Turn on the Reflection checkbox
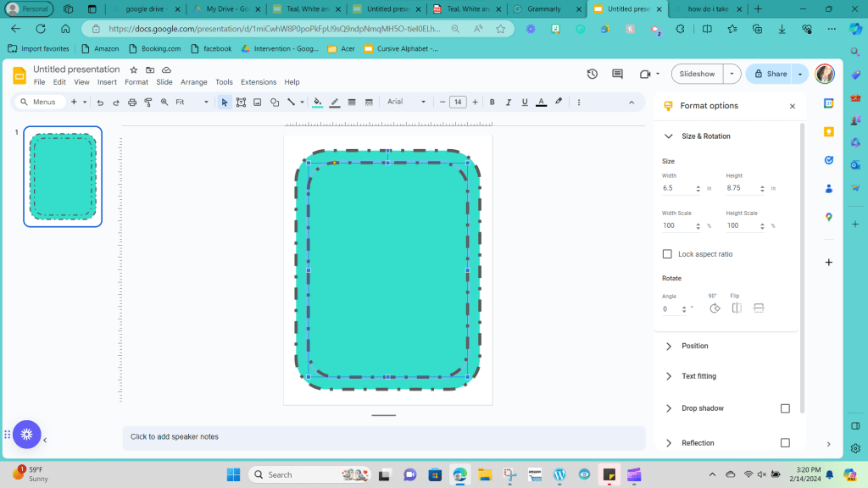 785,443
